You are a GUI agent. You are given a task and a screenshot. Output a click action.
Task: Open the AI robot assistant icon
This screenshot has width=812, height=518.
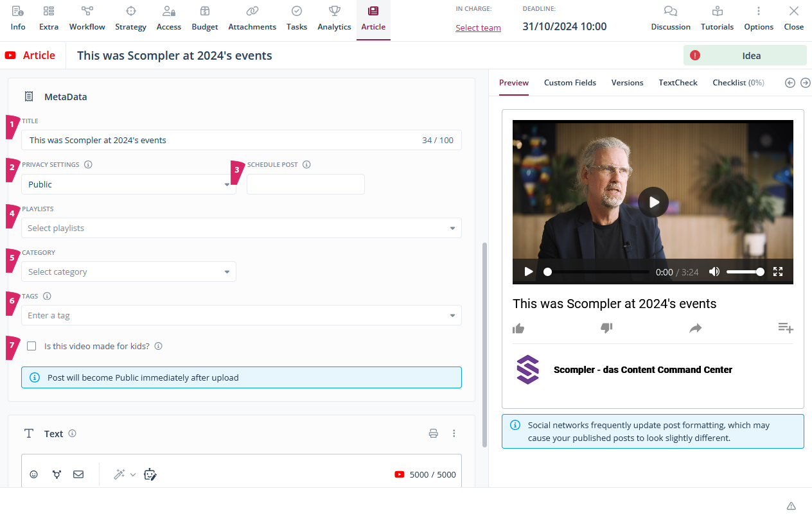(x=150, y=474)
